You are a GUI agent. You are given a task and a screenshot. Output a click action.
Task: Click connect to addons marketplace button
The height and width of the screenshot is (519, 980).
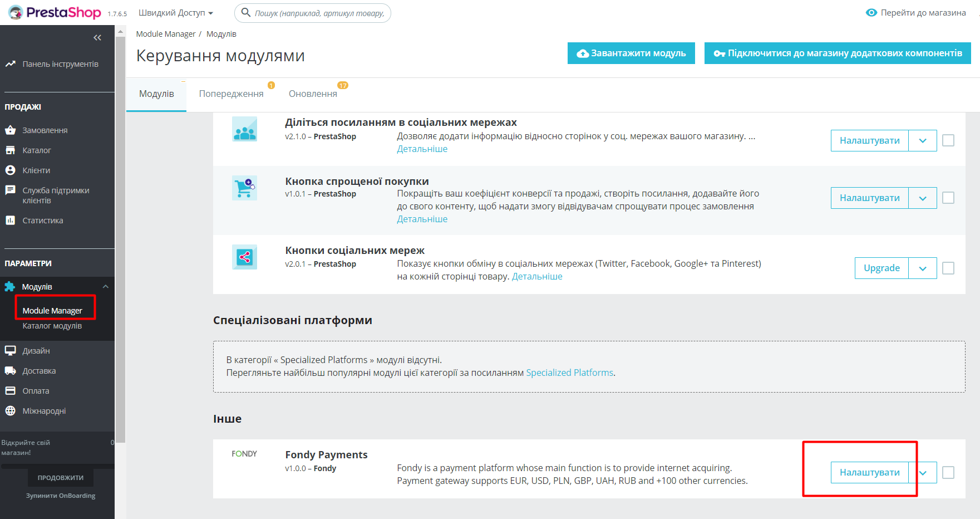838,53
